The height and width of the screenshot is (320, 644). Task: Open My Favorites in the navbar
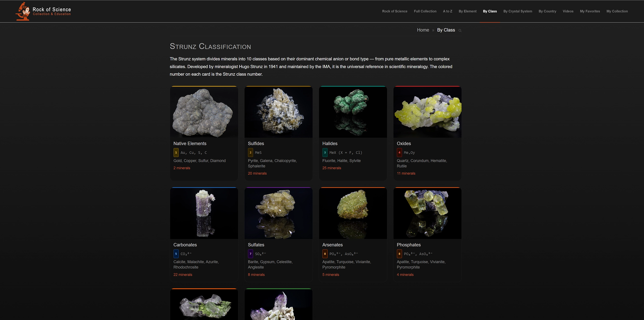[x=590, y=11]
